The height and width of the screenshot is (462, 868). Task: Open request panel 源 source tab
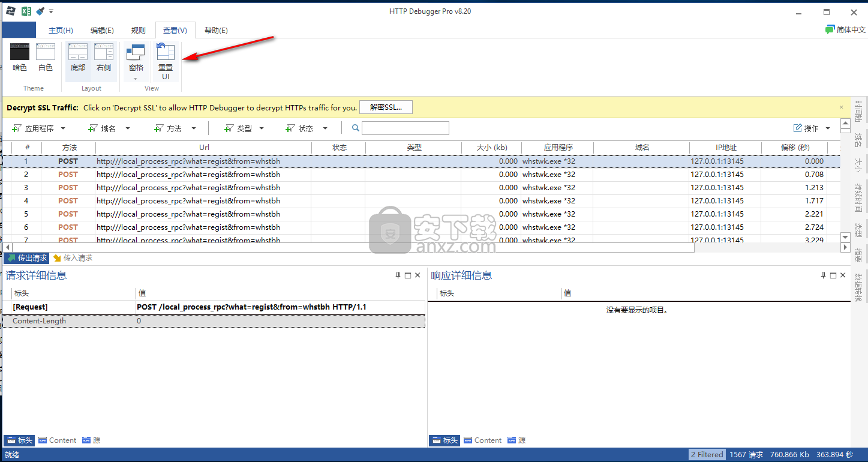91,440
